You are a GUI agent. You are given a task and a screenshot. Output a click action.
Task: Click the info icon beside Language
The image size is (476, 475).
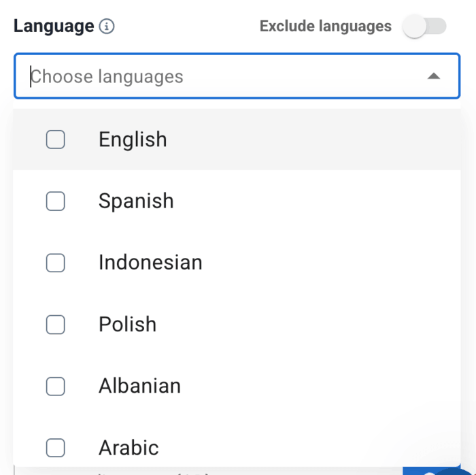click(x=107, y=27)
